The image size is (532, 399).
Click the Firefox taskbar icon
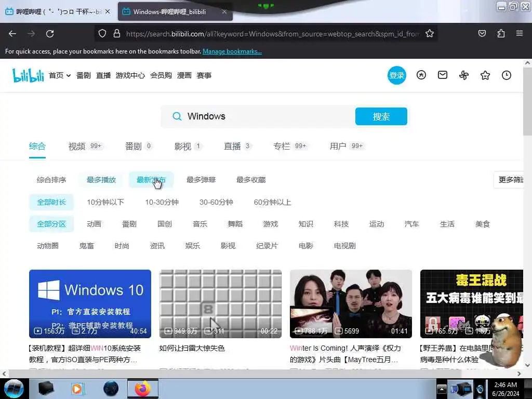[143, 389]
